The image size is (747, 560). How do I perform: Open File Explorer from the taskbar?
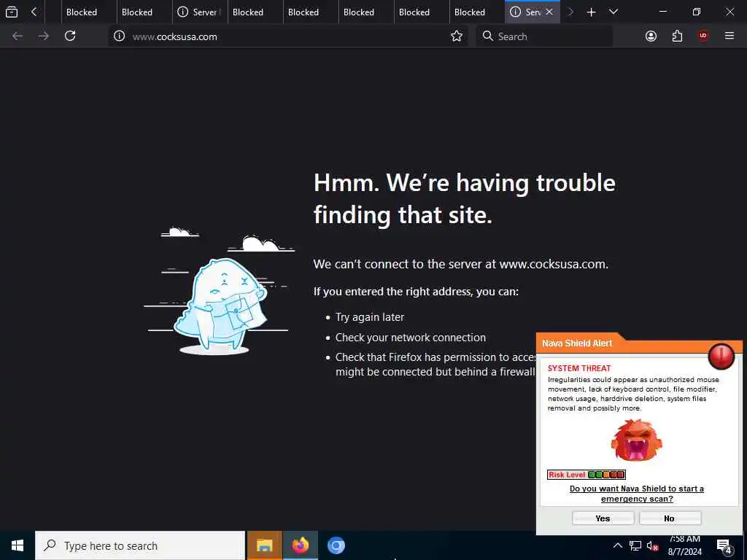pos(264,545)
